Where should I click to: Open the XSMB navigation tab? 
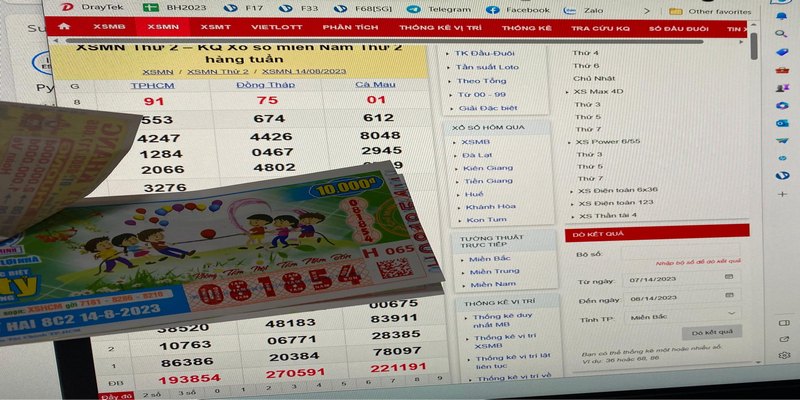(109, 29)
